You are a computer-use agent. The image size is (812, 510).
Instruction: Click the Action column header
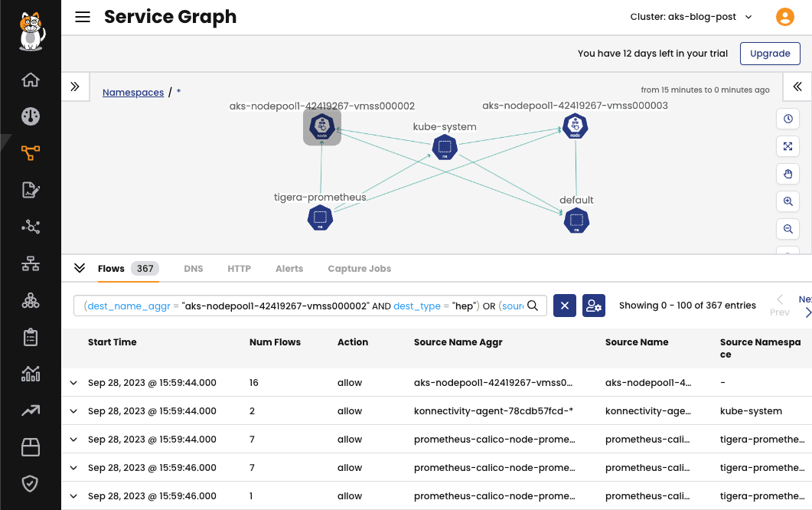(x=353, y=342)
